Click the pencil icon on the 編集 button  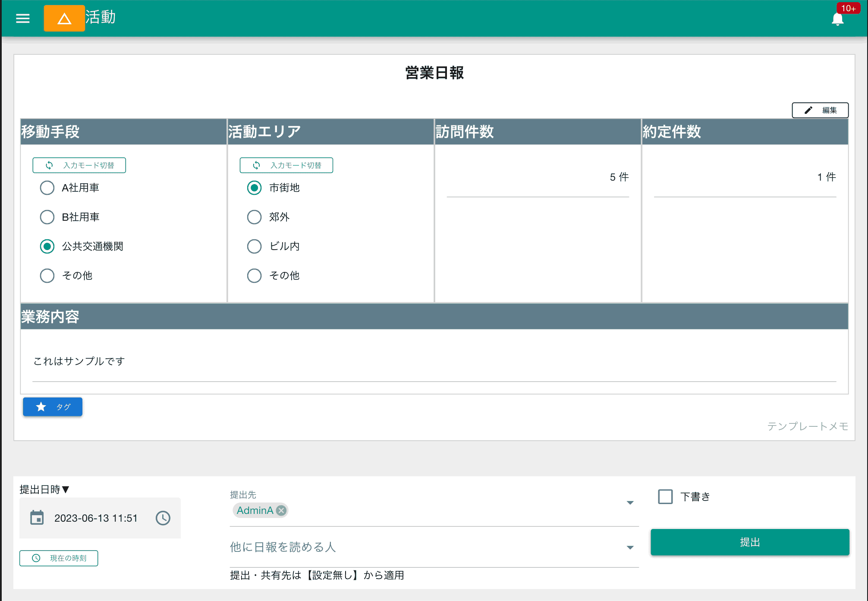[808, 110]
